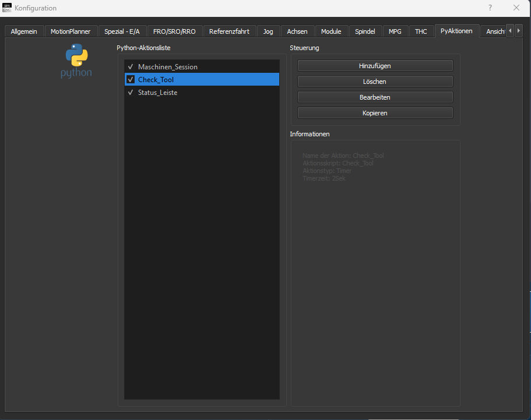Switch to the MPG tab

point(395,31)
